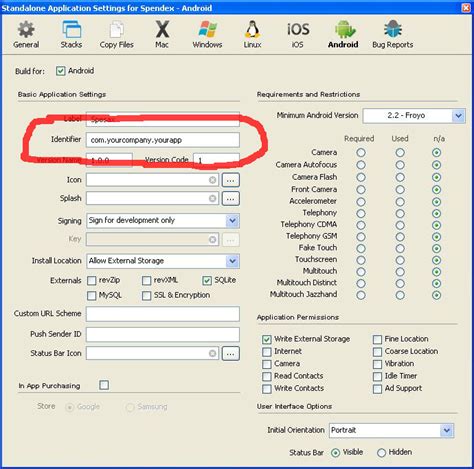Open the Stacks settings pane

(x=71, y=35)
